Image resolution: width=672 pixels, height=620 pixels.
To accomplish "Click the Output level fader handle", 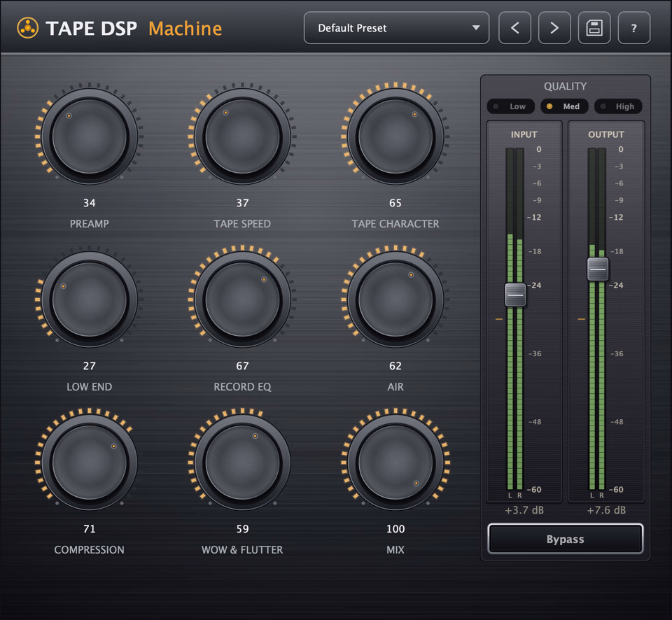I will 597,269.
